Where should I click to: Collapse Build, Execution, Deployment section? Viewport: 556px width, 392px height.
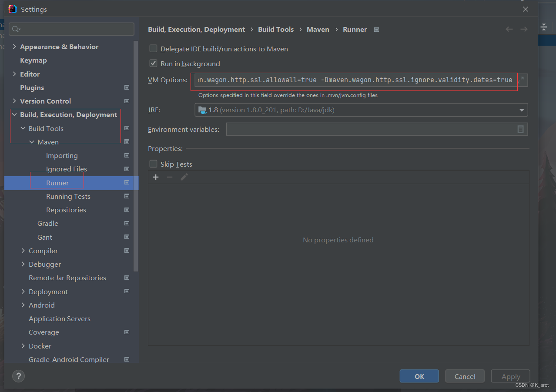pyautogui.click(x=14, y=114)
